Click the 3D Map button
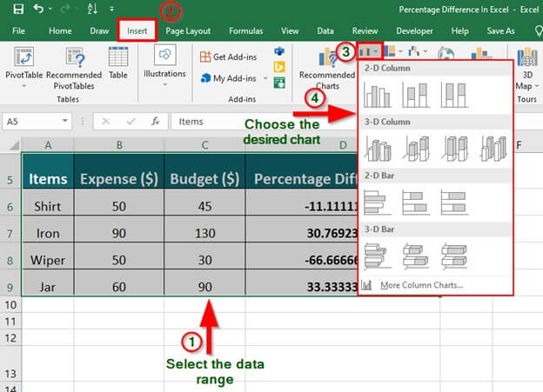 click(x=526, y=70)
